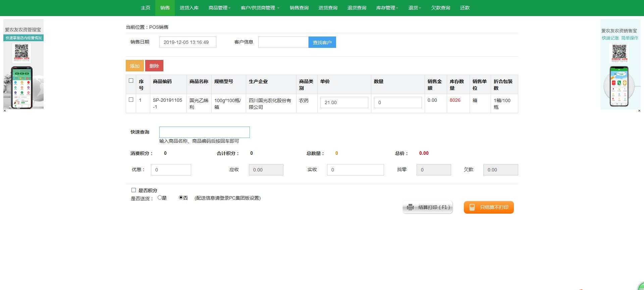This screenshot has width=644, height=290.
Task: Click the 找零 field
Action: pos(434,170)
